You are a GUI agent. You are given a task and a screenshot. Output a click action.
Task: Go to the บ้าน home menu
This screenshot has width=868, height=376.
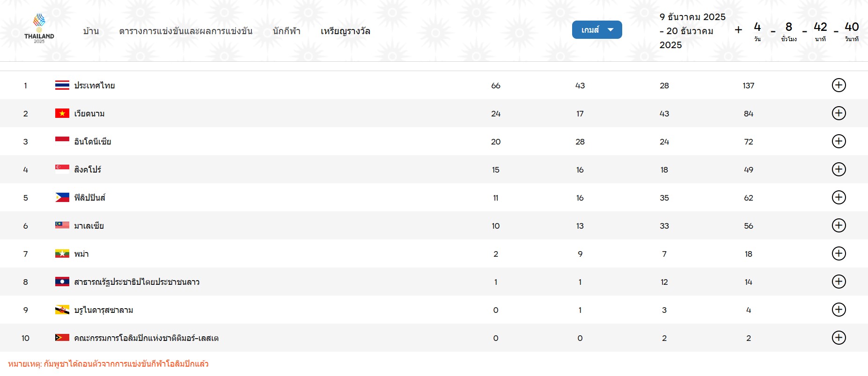pyautogui.click(x=91, y=31)
